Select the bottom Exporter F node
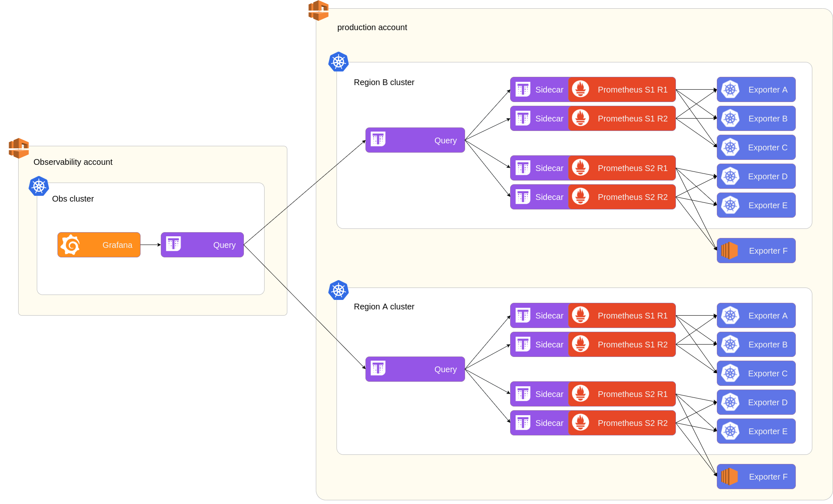The width and height of the screenshot is (833, 504). [756, 477]
